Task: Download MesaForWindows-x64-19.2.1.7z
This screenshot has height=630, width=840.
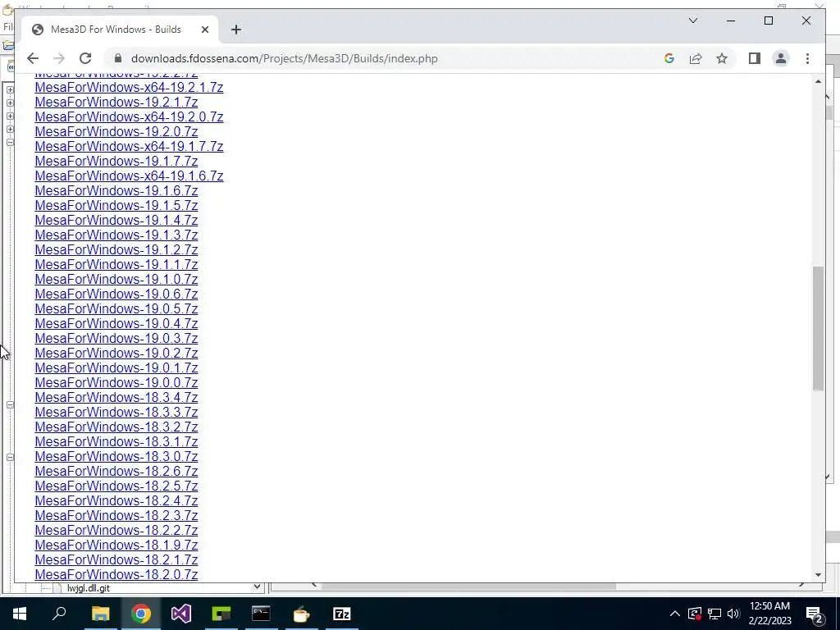Action: [x=129, y=87]
